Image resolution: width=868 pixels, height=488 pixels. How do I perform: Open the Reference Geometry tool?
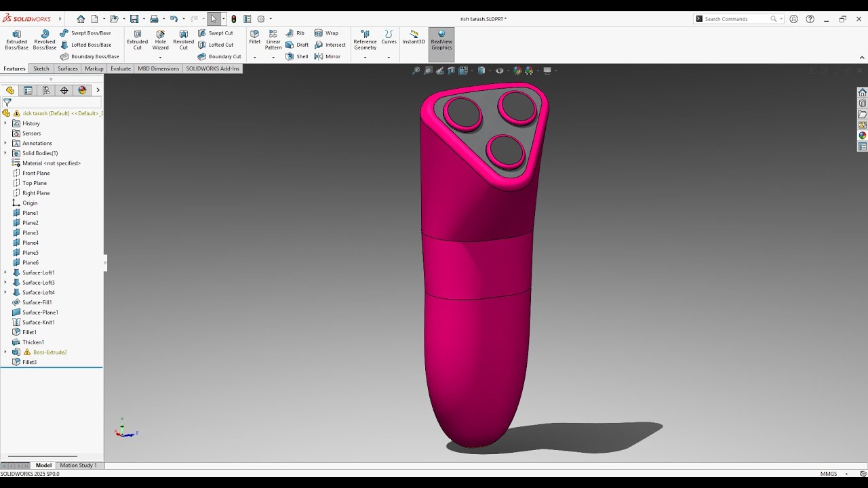pos(365,39)
